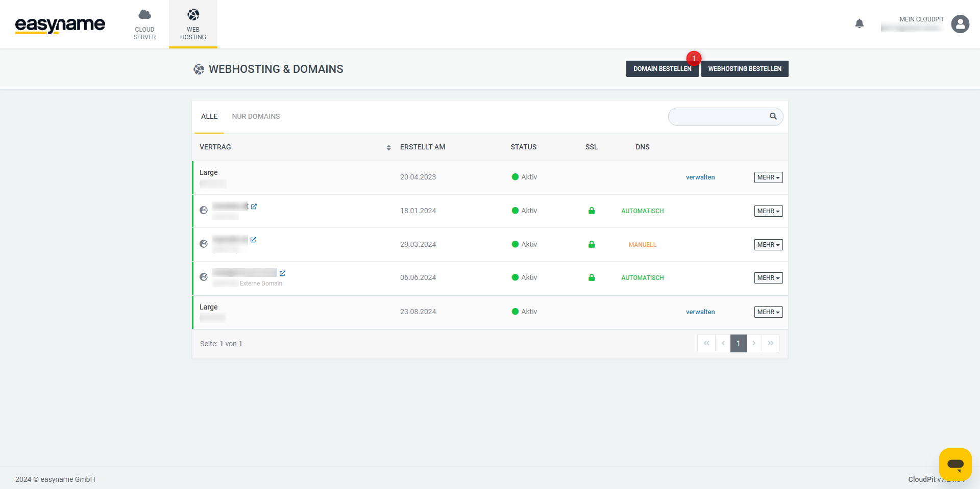The width and height of the screenshot is (980, 489).
Task: Click Webhosting Bestellen button
Action: (744, 69)
